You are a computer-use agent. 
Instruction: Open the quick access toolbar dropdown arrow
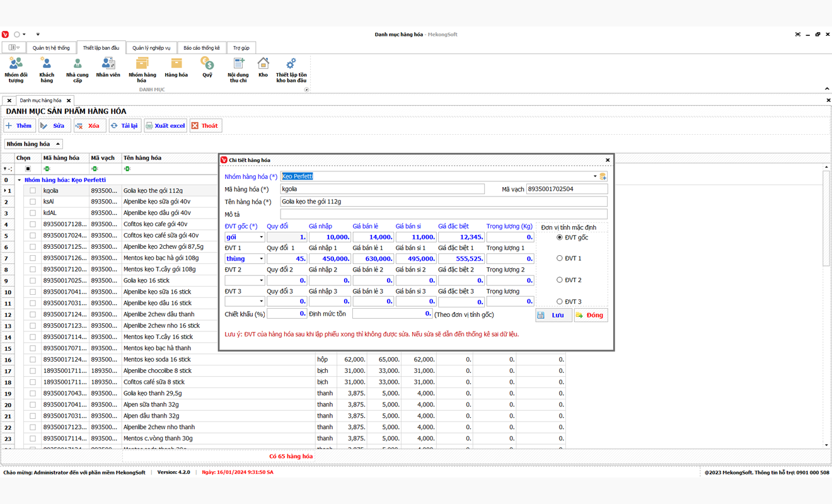tap(38, 35)
